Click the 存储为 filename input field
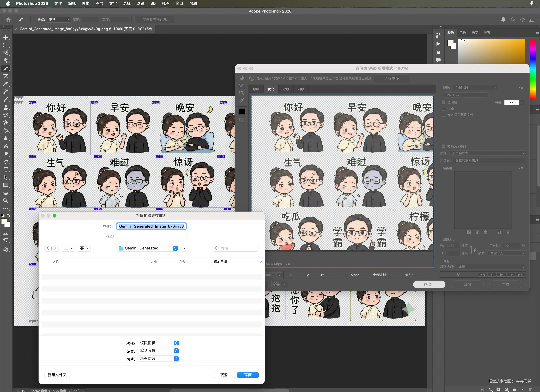The image size is (540, 392). [151, 226]
